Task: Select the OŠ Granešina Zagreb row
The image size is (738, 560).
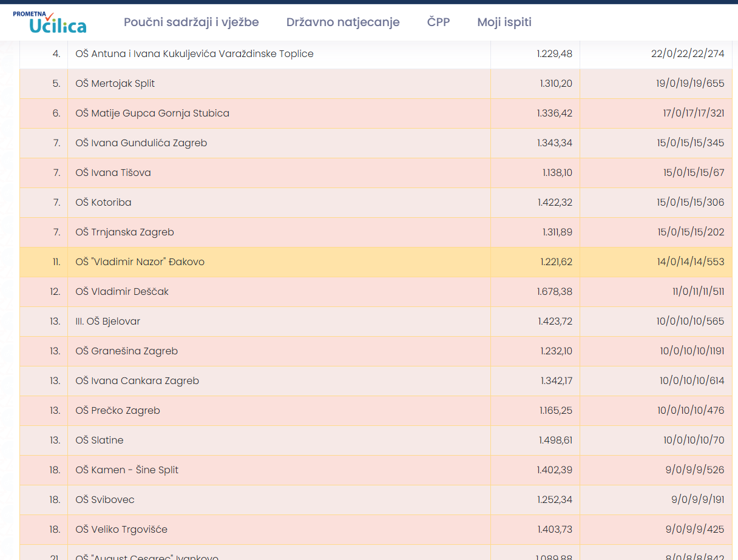Action: pyautogui.click(x=126, y=351)
